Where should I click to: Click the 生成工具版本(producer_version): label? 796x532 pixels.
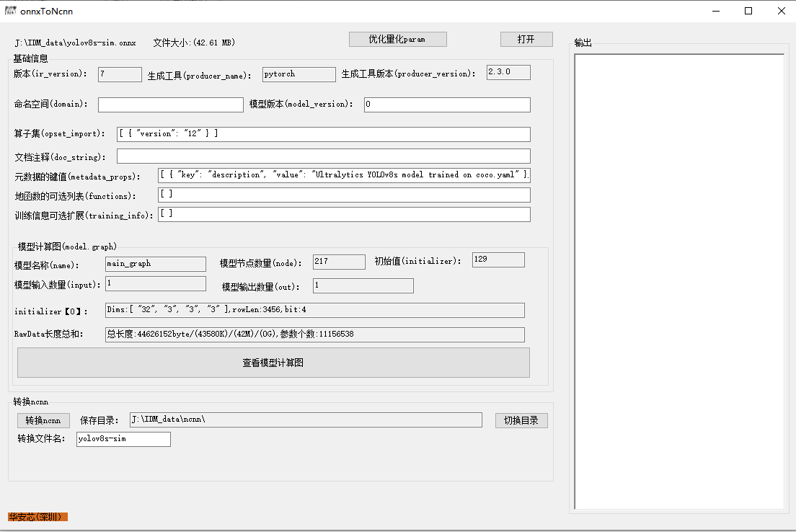point(409,74)
